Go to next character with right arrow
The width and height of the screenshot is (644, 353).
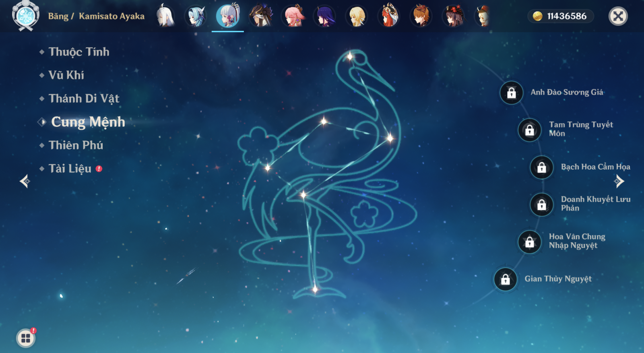[x=619, y=181]
